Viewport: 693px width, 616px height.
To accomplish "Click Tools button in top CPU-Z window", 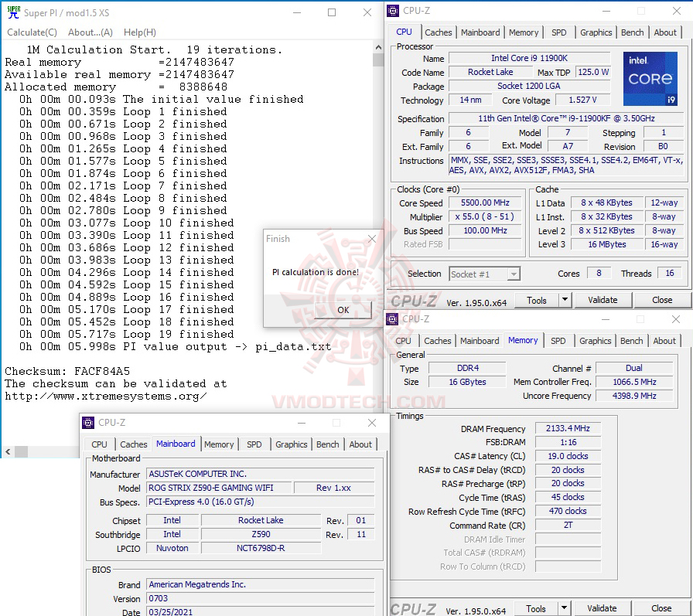I will point(537,301).
